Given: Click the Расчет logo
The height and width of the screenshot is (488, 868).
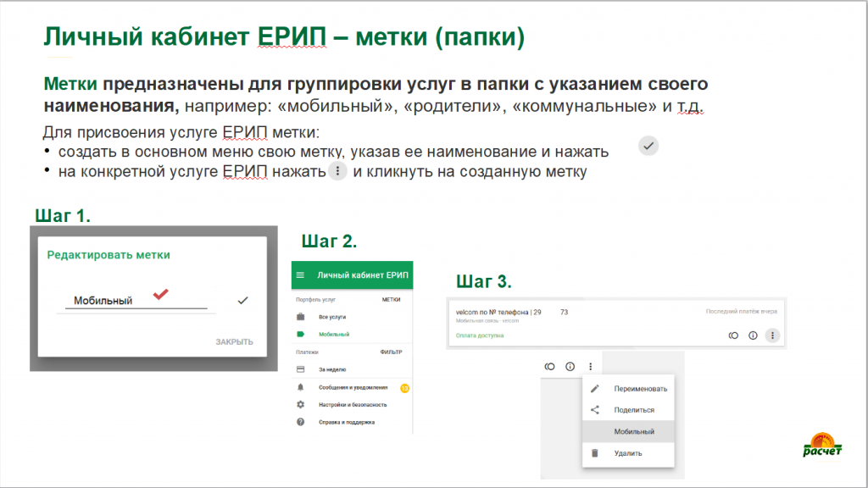Looking at the screenshot, I should (x=822, y=445).
